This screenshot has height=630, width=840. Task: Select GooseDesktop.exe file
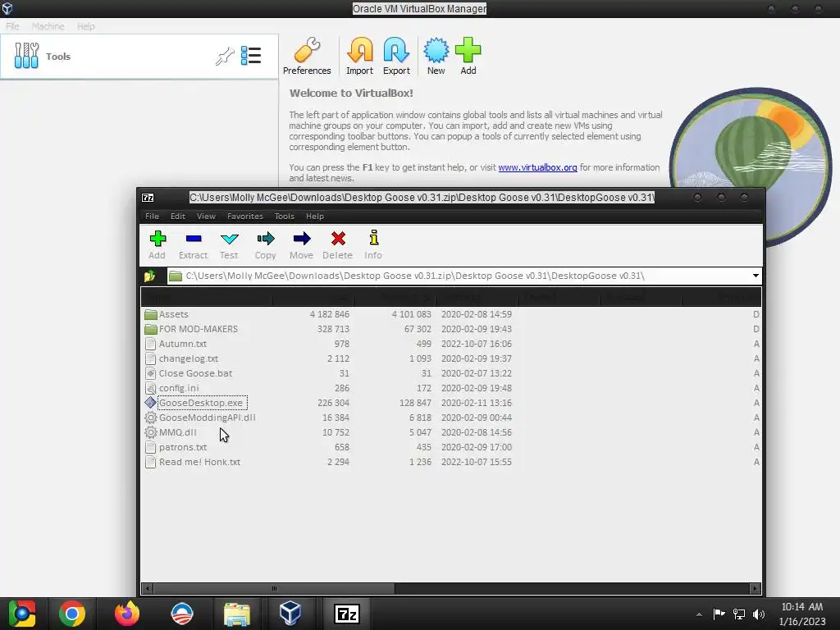point(201,403)
